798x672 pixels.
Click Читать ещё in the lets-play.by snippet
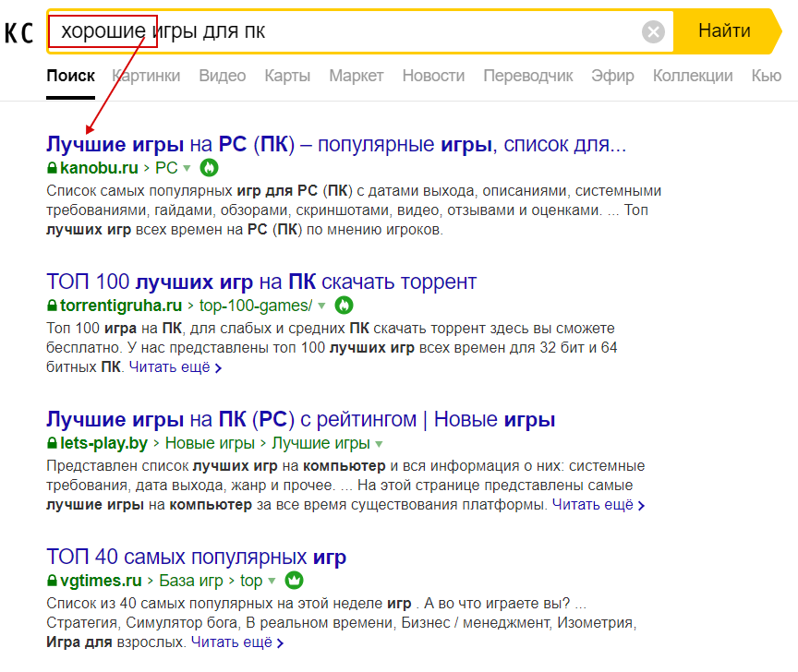pyautogui.click(x=598, y=505)
